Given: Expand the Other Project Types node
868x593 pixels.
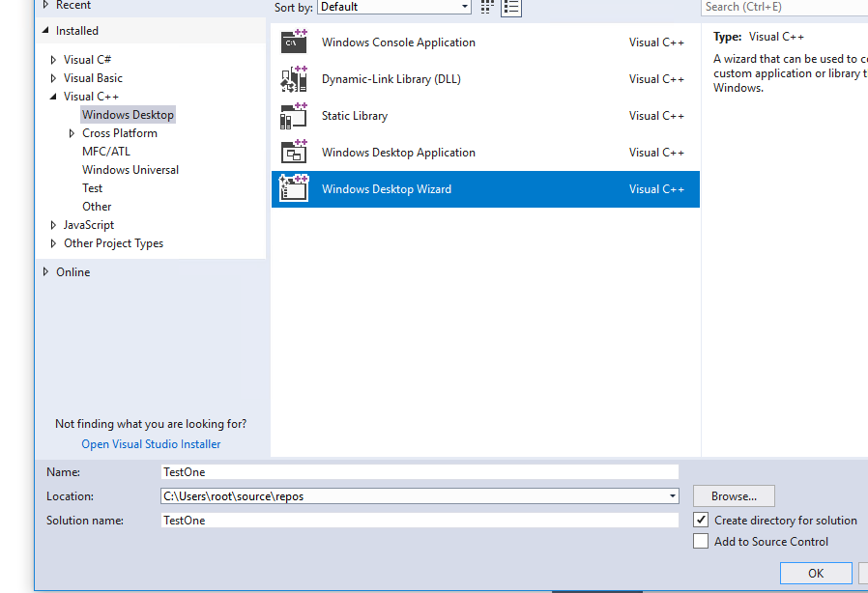Looking at the screenshot, I should click(53, 243).
